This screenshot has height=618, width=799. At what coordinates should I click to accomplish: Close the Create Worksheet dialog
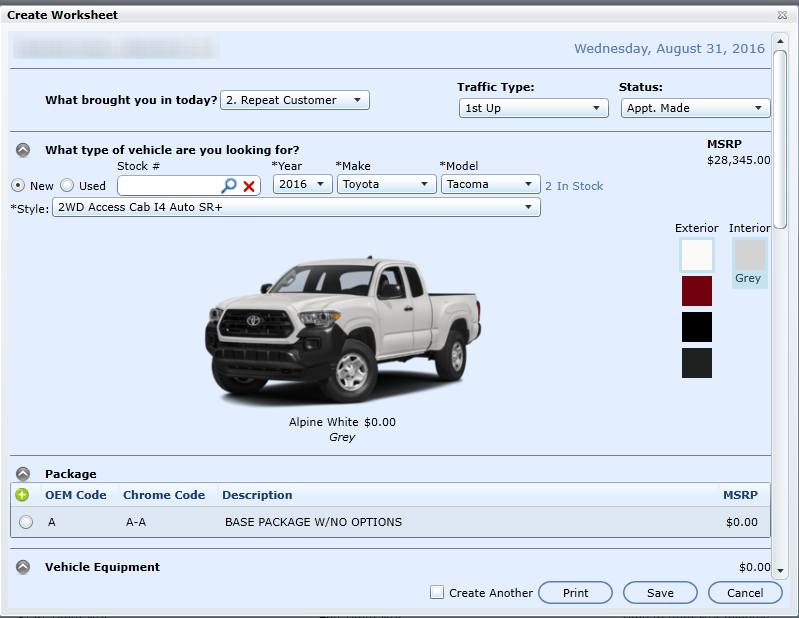click(781, 15)
